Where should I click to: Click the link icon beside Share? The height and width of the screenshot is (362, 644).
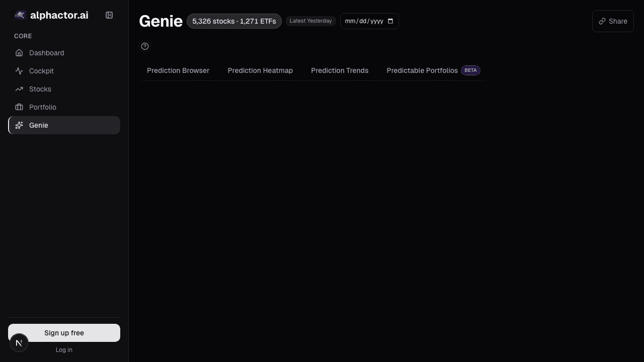click(x=602, y=21)
